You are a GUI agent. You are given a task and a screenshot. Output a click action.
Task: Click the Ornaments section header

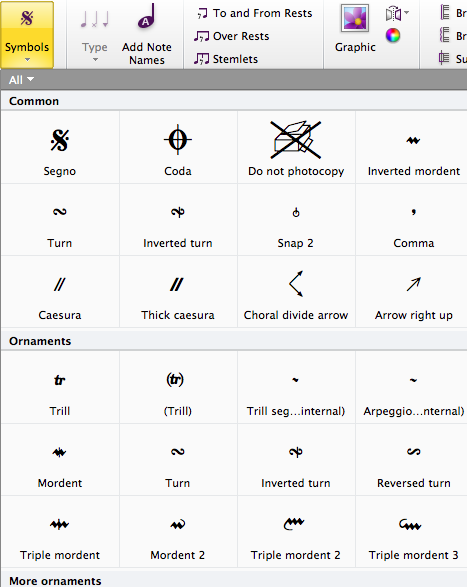coord(234,341)
